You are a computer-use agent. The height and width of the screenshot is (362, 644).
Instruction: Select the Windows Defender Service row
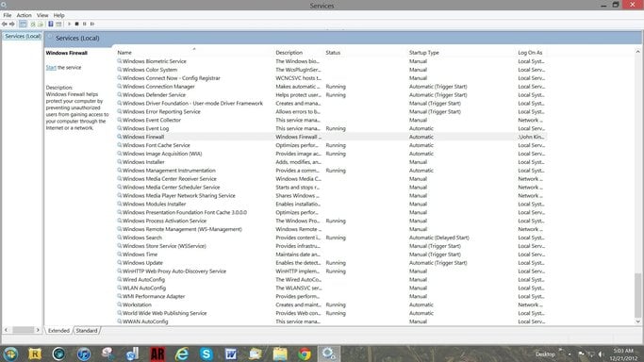point(332,95)
